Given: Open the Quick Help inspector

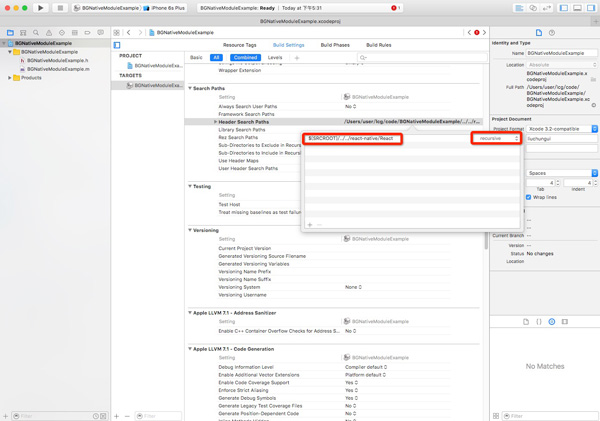Looking at the screenshot, I should click(551, 32).
